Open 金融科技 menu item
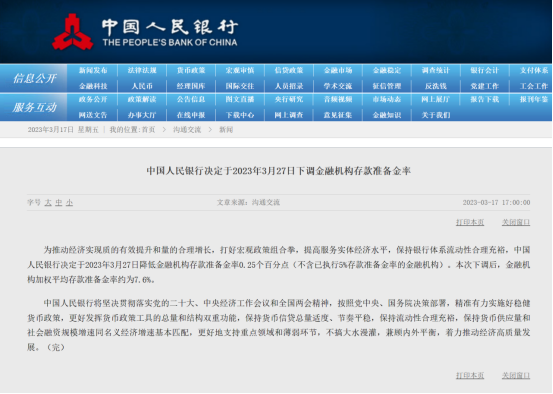Image resolution: width=553 pixels, height=394 pixels. click(x=93, y=86)
